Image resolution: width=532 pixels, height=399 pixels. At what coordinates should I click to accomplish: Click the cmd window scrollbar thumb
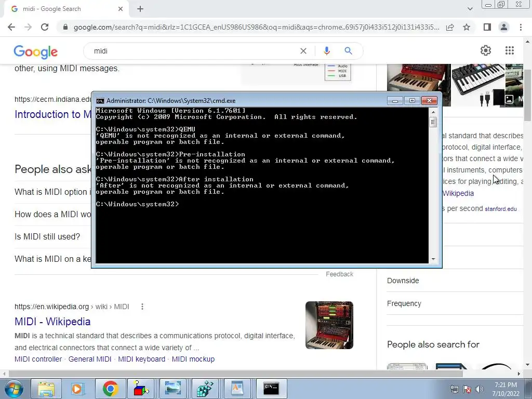coord(433,122)
